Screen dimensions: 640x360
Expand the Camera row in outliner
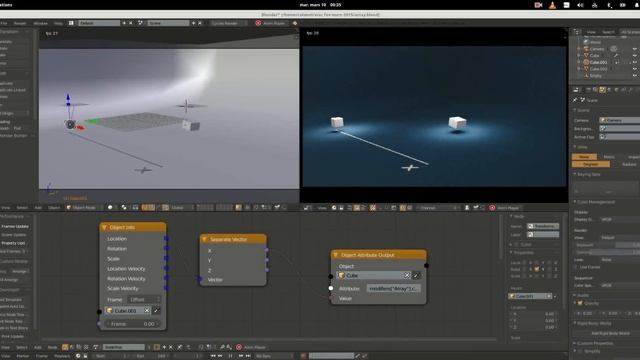click(x=579, y=49)
